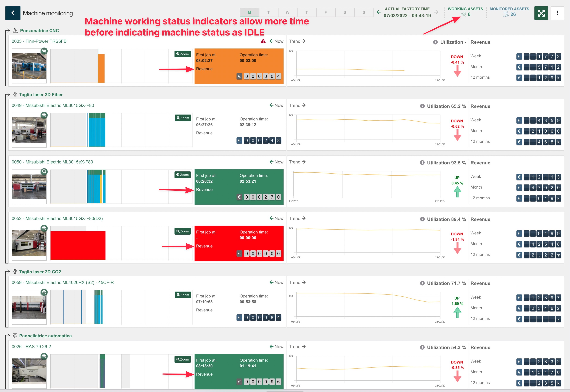Collapse the Taglio laser 2D Fiber group
Image resolution: width=570 pixels, height=392 pixels.
tap(8, 95)
